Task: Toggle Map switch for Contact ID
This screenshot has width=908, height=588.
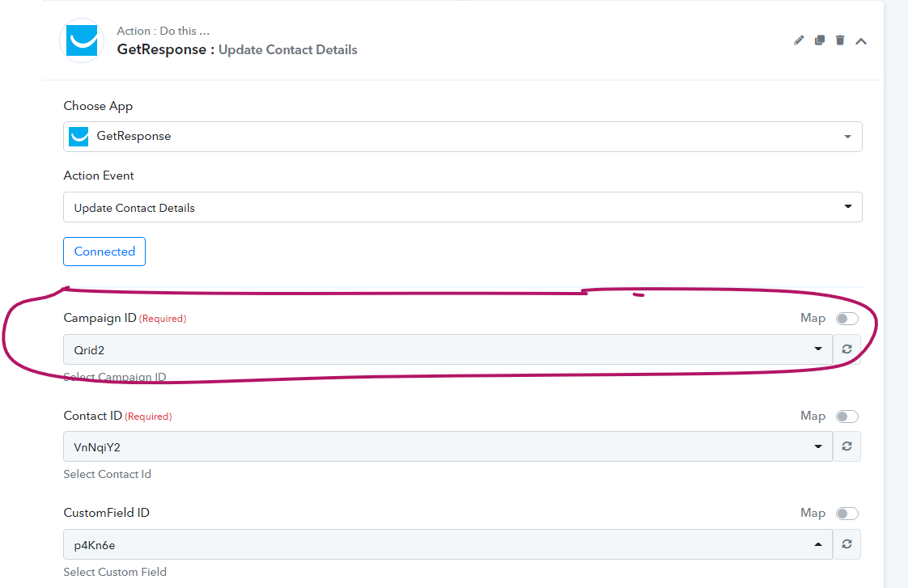Action: pos(847,417)
